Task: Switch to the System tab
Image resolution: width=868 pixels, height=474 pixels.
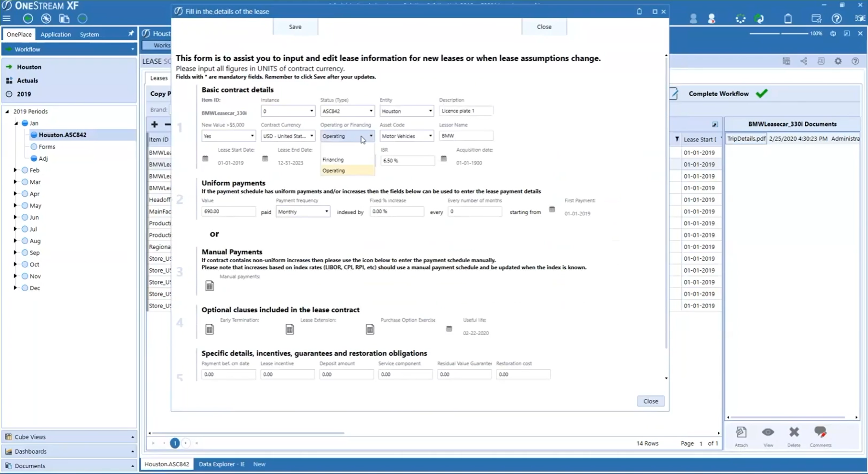Action: (89, 34)
